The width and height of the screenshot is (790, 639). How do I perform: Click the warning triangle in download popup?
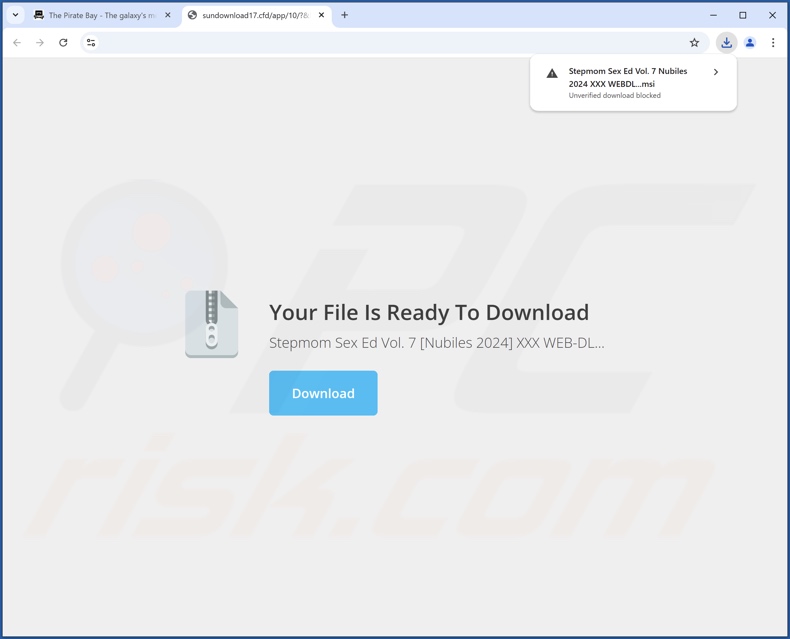click(552, 74)
